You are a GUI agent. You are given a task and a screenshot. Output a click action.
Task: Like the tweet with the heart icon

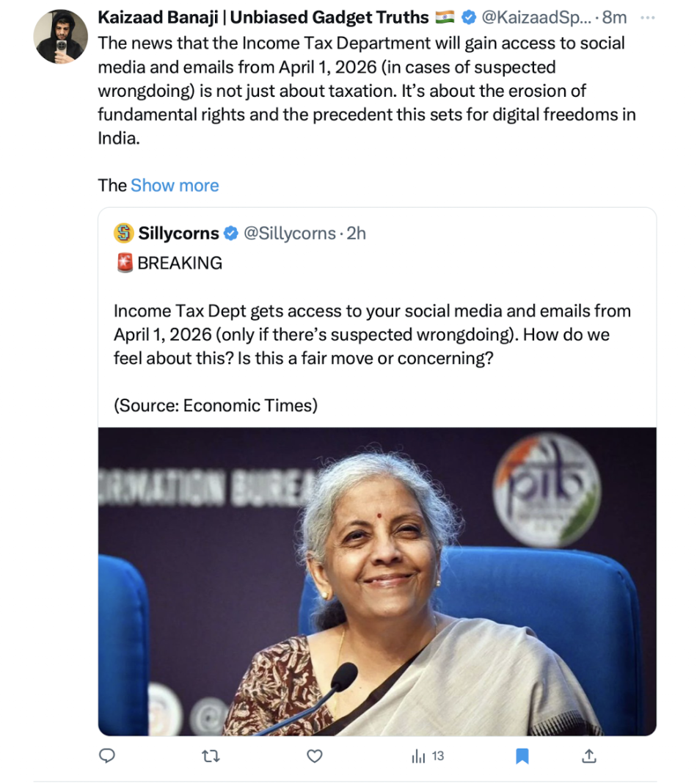pos(315,755)
